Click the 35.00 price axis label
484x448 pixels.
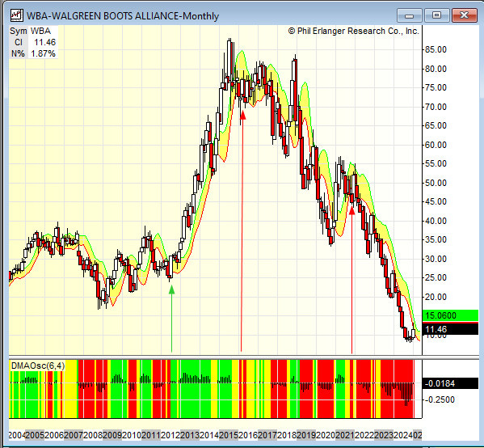tap(436, 239)
